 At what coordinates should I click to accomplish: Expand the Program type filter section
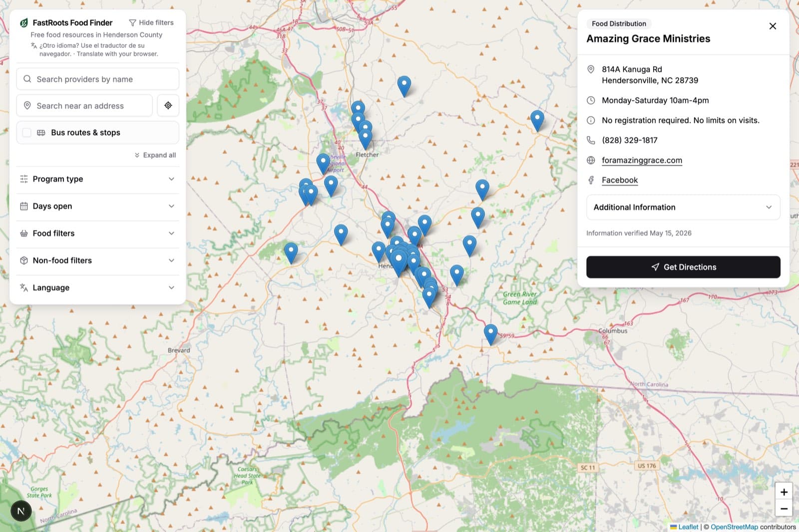[x=97, y=179]
